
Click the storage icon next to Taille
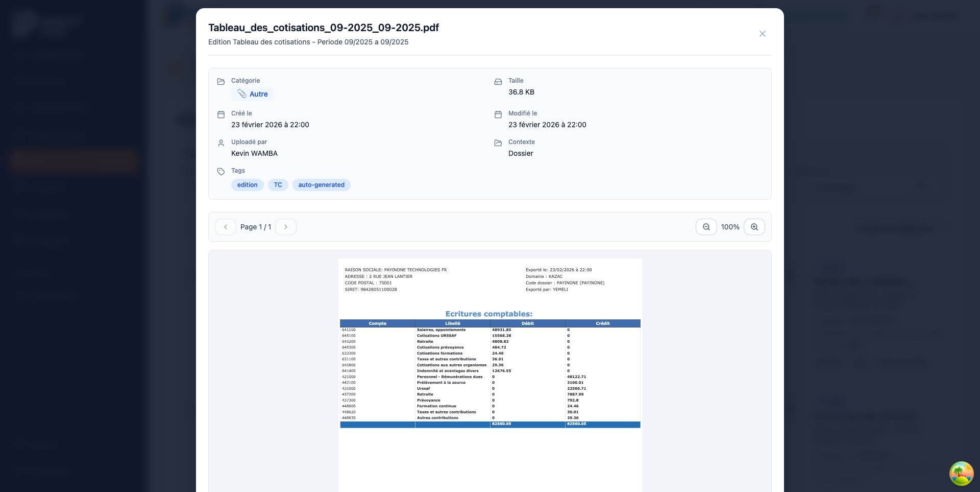[x=497, y=81]
